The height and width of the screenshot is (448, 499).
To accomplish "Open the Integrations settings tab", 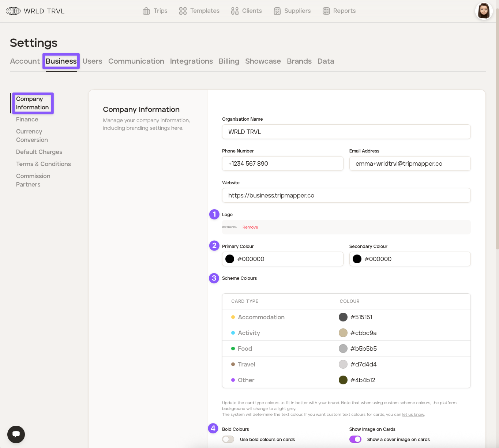I will tap(191, 61).
